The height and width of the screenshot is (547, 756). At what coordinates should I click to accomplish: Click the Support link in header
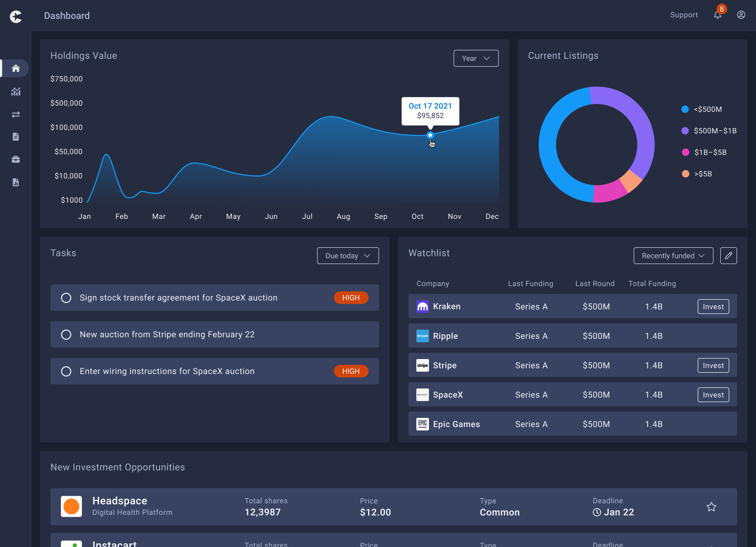click(684, 15)
